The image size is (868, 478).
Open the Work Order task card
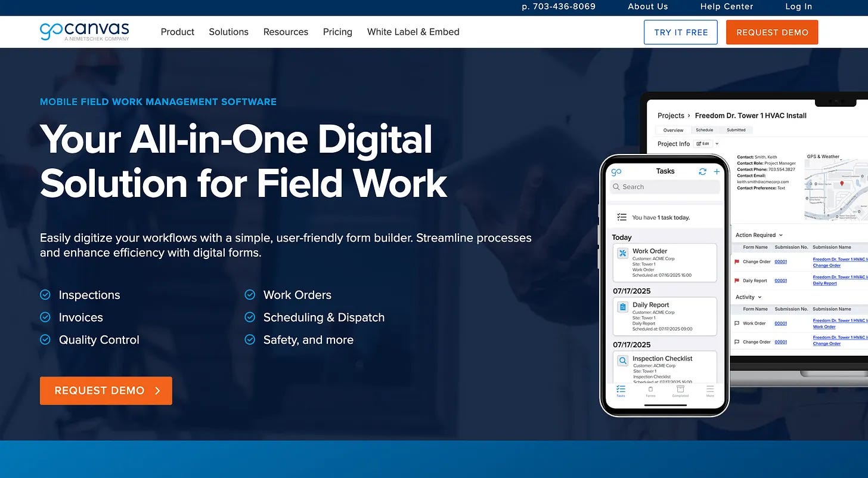pos(665,263)
